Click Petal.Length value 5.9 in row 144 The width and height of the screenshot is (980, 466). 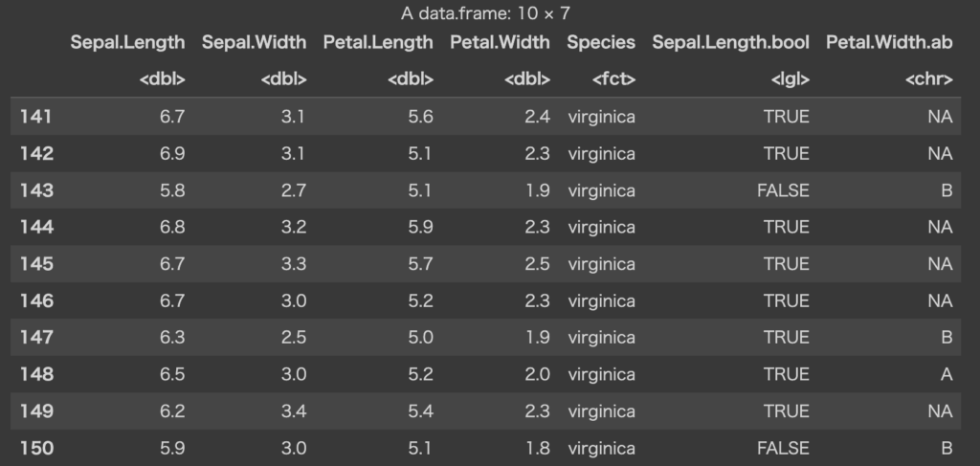419,227
